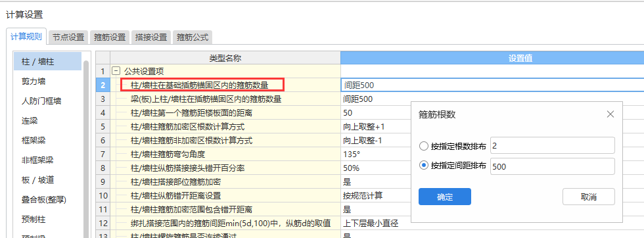This screenshot has width=644, height=238.
Task: Confirm with the 确定 button
Action: tap(445, 197)
